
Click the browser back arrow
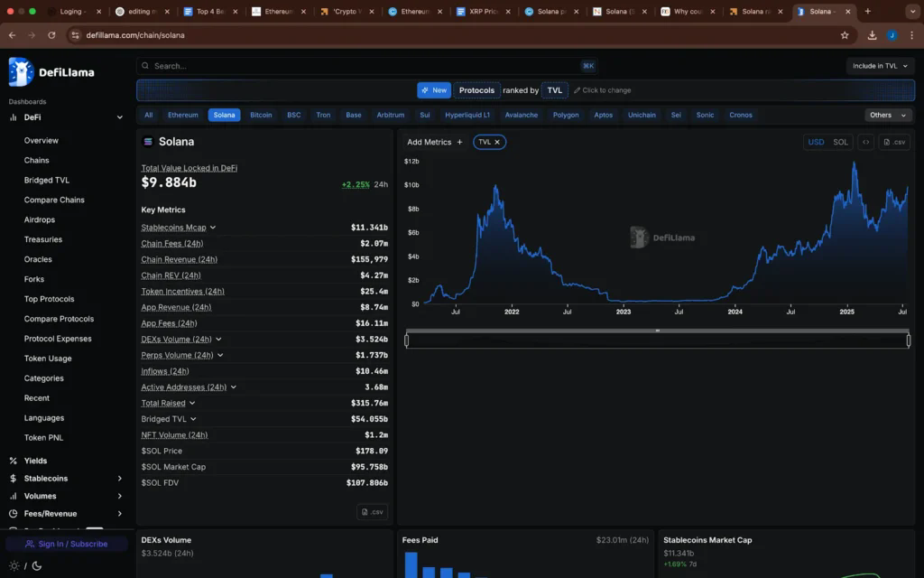click(x=13, y=35)
